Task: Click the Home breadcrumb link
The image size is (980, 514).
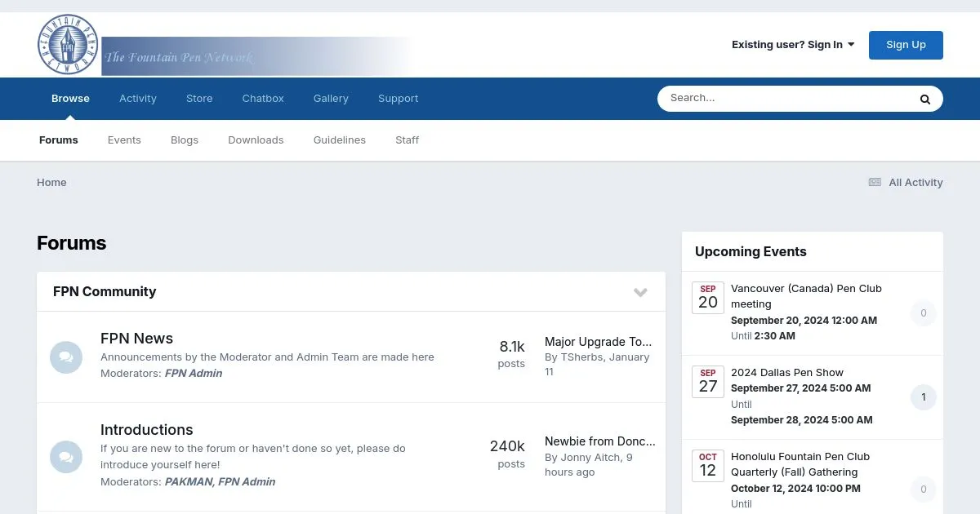Action: [x=51, y=183]
